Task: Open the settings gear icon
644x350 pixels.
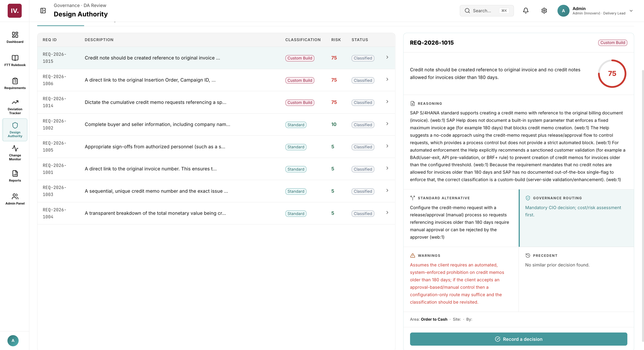Action: [544, 10]
